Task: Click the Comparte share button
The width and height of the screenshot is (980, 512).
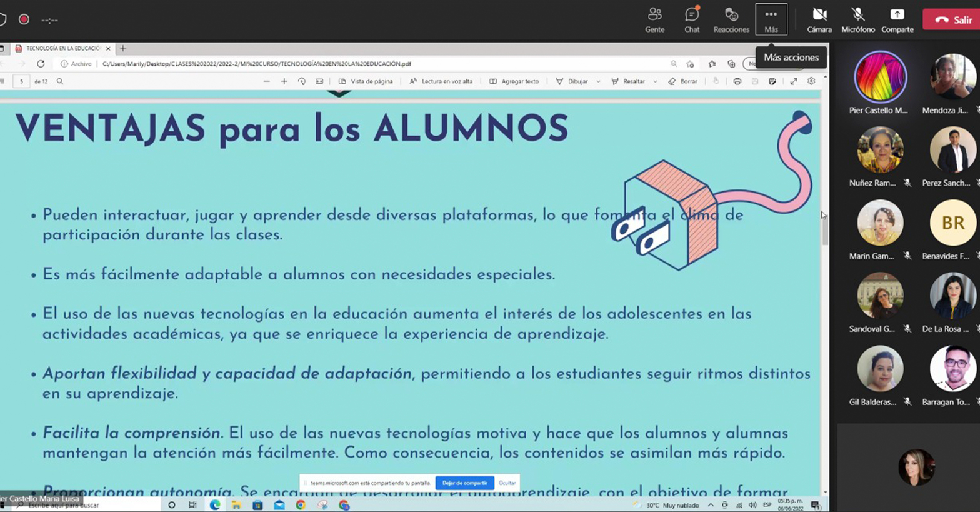Action: [897, 19]
